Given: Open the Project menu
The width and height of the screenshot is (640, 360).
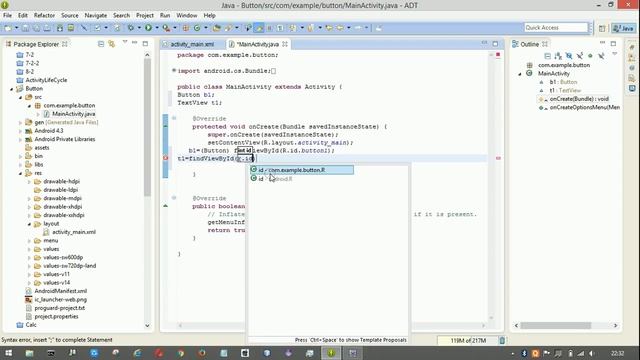Looking at the screenshot, I should 145,15.
